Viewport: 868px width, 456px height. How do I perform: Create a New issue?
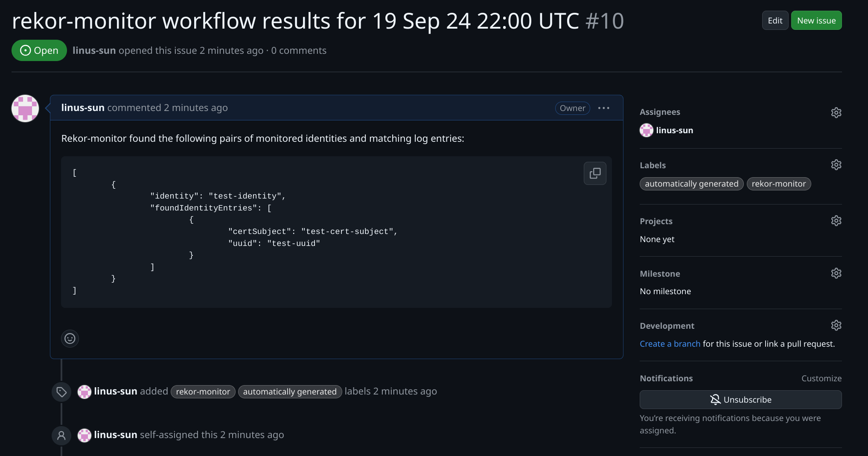816,20
